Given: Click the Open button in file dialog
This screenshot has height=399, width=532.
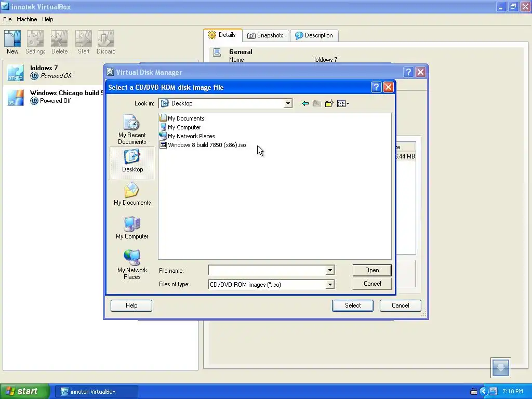Looking at the screenshot, I should click(372, 270).
